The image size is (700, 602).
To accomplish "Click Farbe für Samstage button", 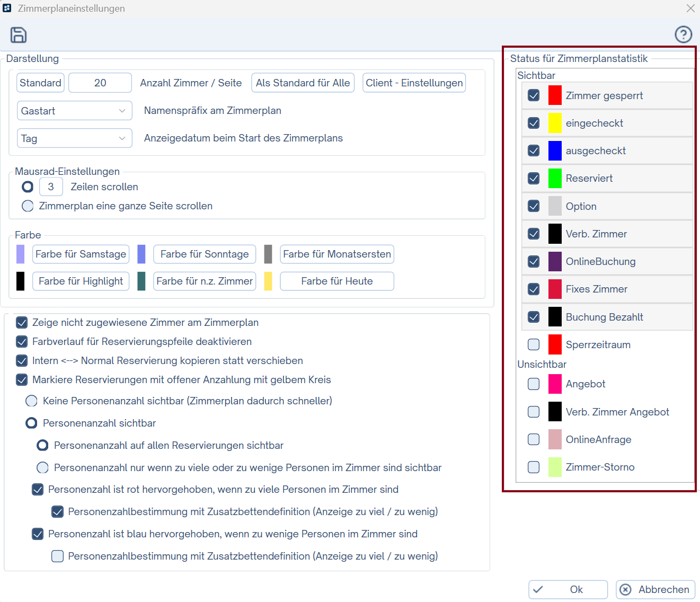I will (81, 254).
